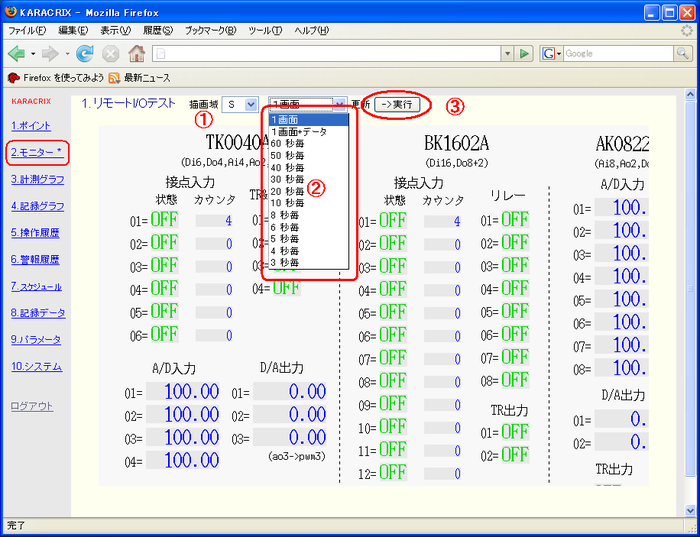700x537 pixels.
Task: Click the update interval combo box arrow
Action: click(340, 104)
